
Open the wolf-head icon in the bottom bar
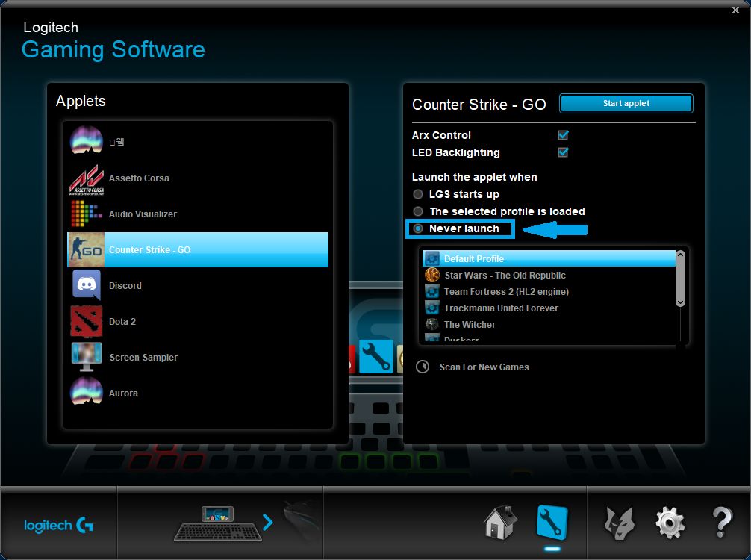tap(620, 523)
